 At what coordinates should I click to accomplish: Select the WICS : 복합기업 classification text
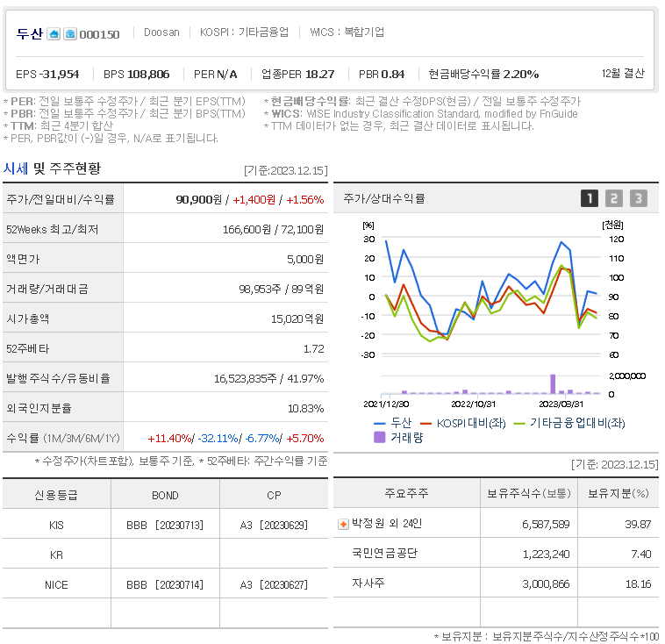pos(347,32)
